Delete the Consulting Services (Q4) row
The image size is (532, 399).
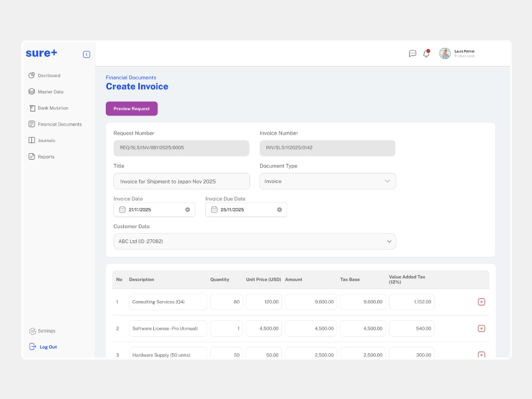click(481, 302)
